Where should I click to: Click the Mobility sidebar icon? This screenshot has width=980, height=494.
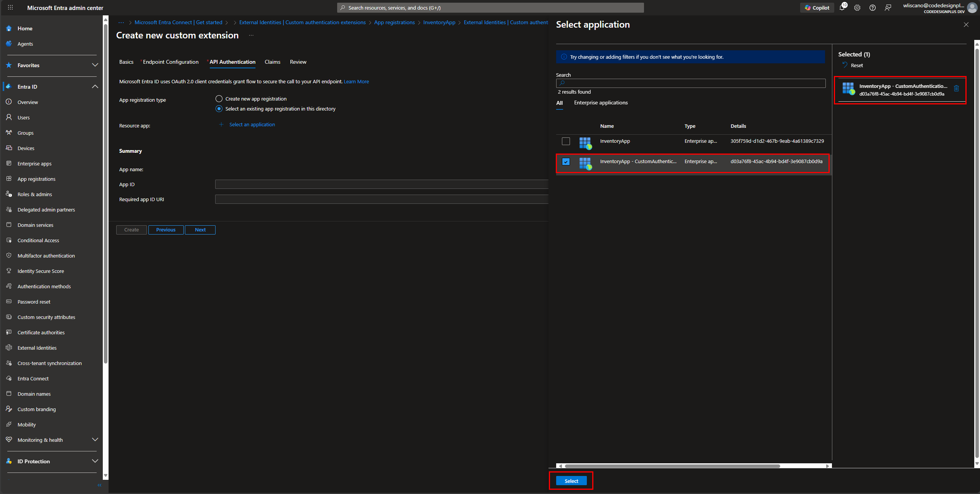point(9,425)
